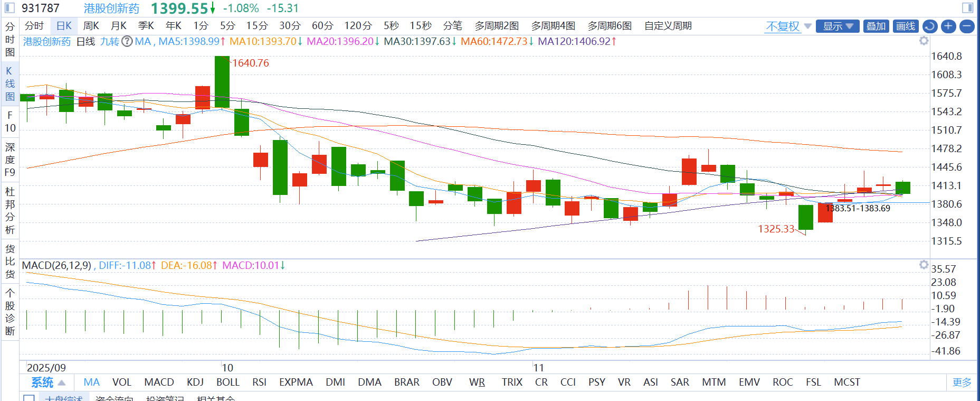Select TRIX indicator tab
Viewport: 980px width, 401px height.
tap(512, 382)
